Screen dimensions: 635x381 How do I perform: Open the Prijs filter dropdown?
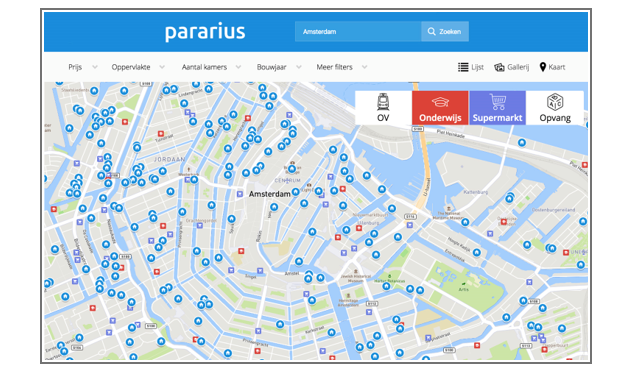83,67
